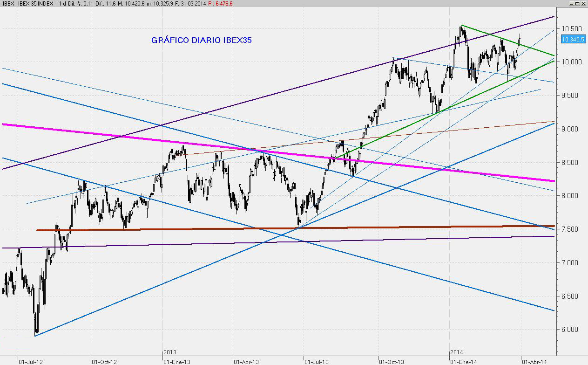
Task: Select the GRÁFICO DIARIO IBEX35 text annotation
Action: click(x=201, y=40)
